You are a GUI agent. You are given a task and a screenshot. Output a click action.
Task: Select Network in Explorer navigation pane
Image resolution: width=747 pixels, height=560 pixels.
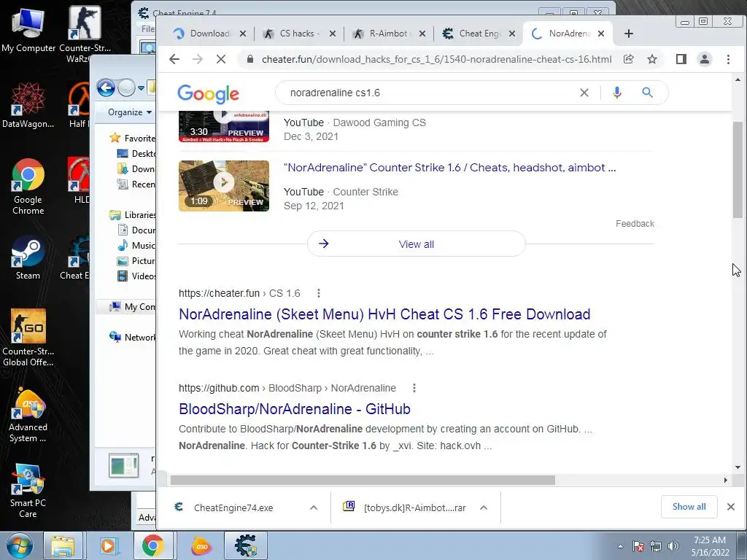click(x=133, y=337)
